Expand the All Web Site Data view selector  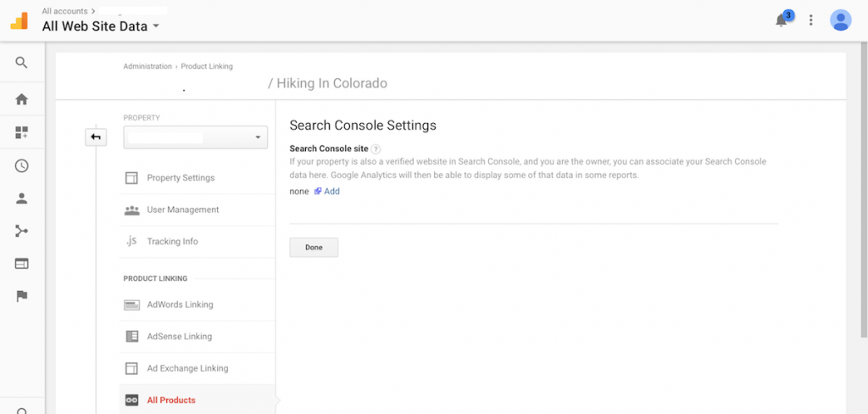click(x=101, y=26)
